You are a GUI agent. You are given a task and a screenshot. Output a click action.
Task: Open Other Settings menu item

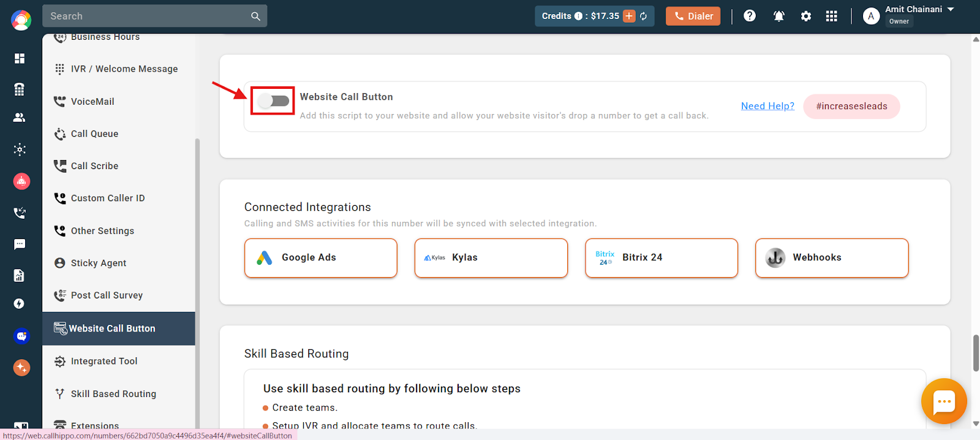point(119,231)
